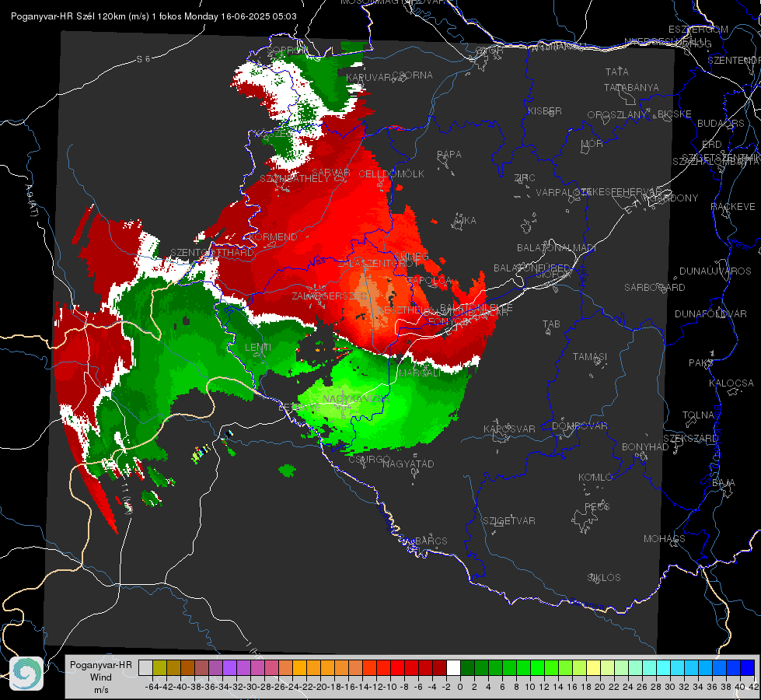The height and width of the screenshot is (700, 761).
Task: Click the TOLNA town label
Action: 698,415
